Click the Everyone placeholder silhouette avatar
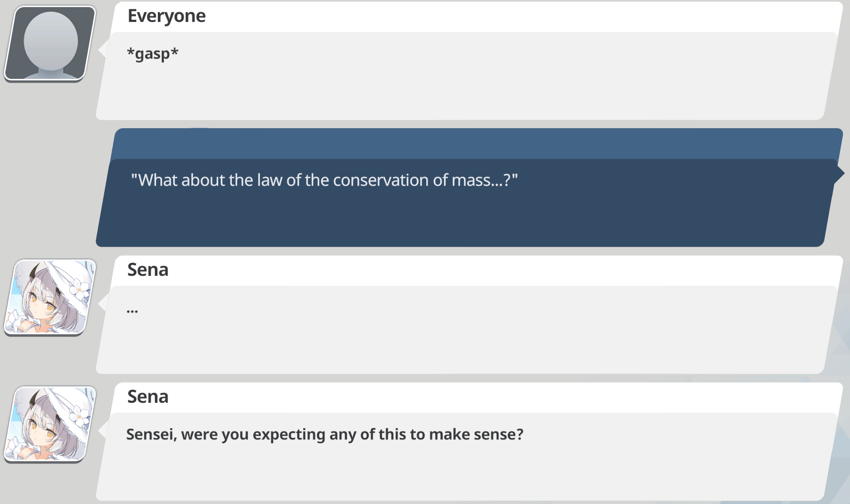The width and height of the screenshot is (850, 504). pos(50,43)
